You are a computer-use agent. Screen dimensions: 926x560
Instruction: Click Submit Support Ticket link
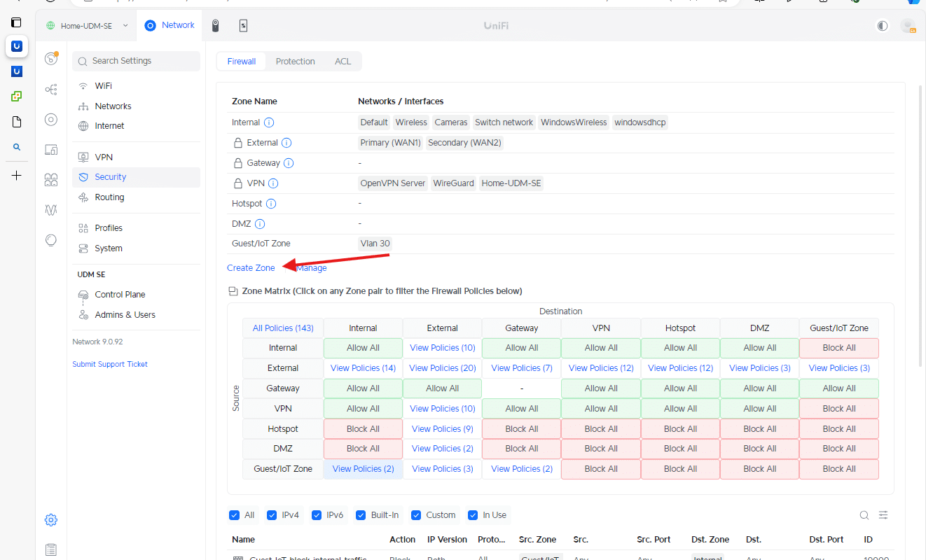[x=110, y=365]
